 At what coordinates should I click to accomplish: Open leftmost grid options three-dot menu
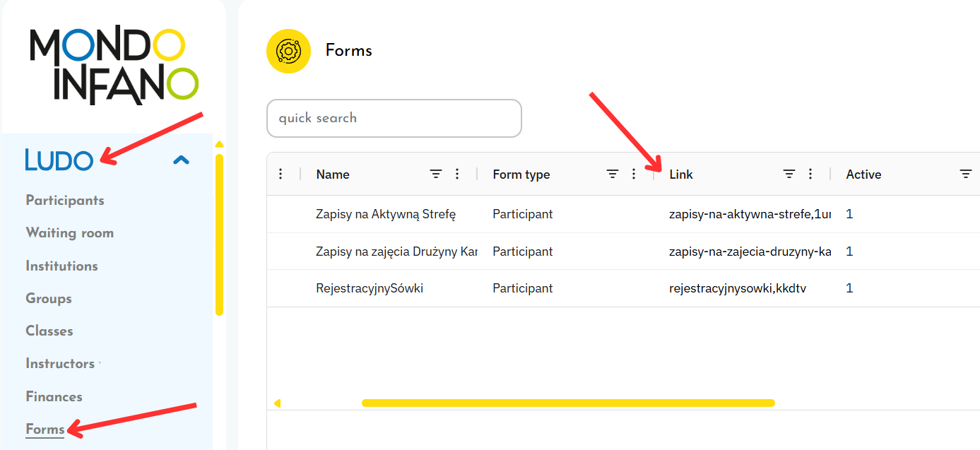(x=281, y=174)
